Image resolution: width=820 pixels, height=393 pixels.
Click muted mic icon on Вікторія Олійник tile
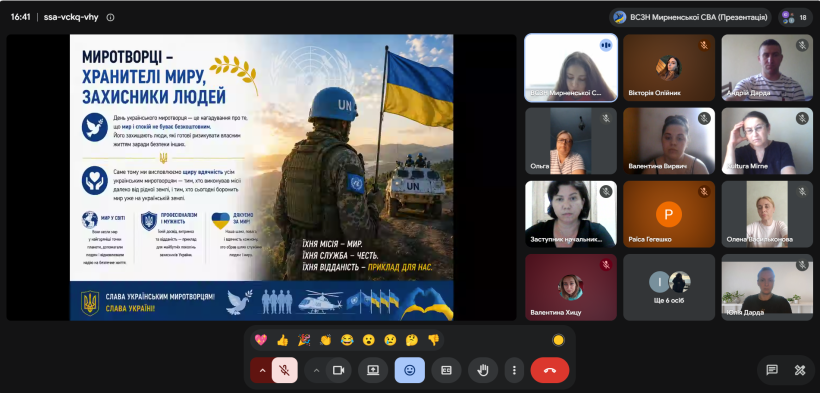[x=704, y=45]
